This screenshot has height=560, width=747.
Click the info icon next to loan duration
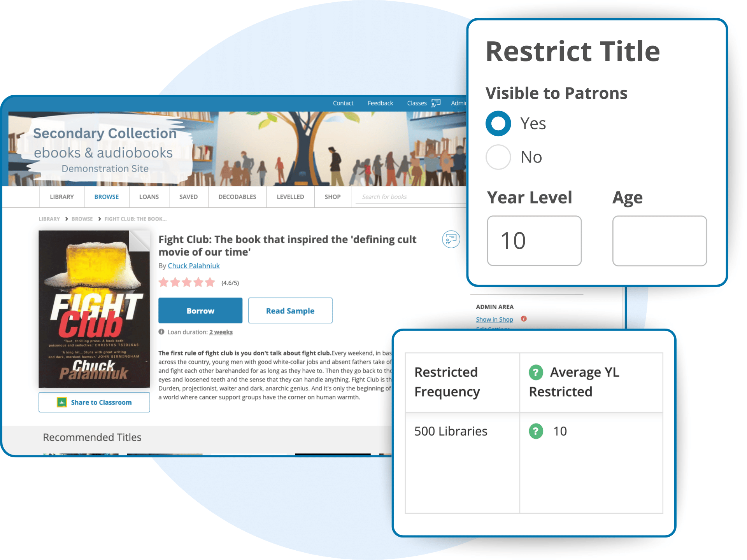[x=161, y=332]
